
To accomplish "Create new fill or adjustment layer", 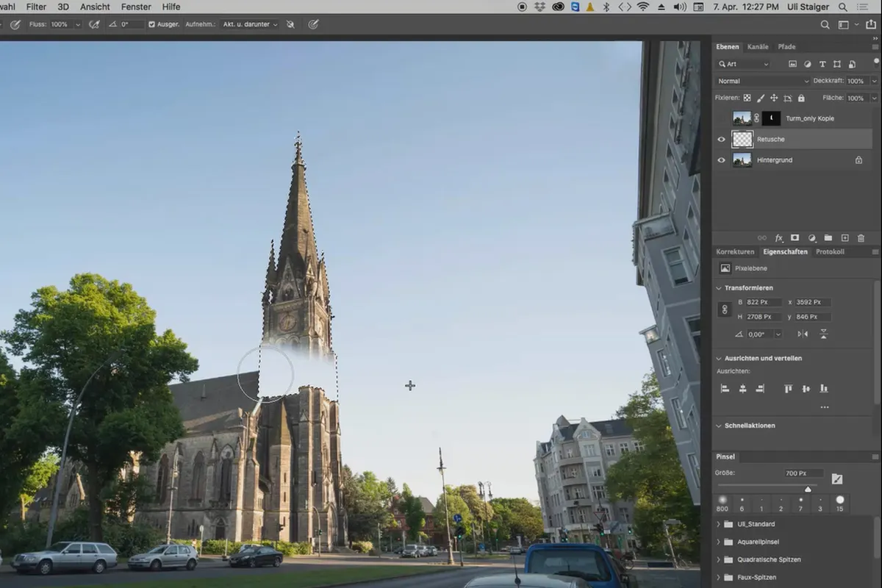I will (812, 238).
